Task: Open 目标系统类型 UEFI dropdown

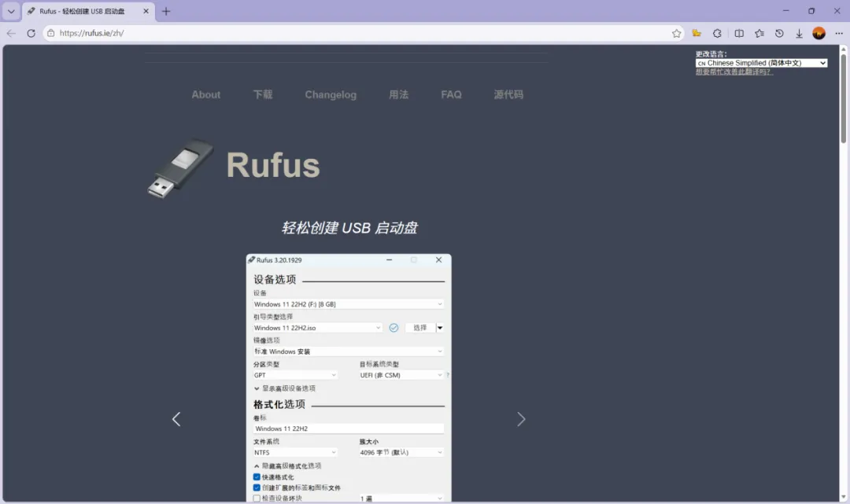Action: click(x=401, y=375)
